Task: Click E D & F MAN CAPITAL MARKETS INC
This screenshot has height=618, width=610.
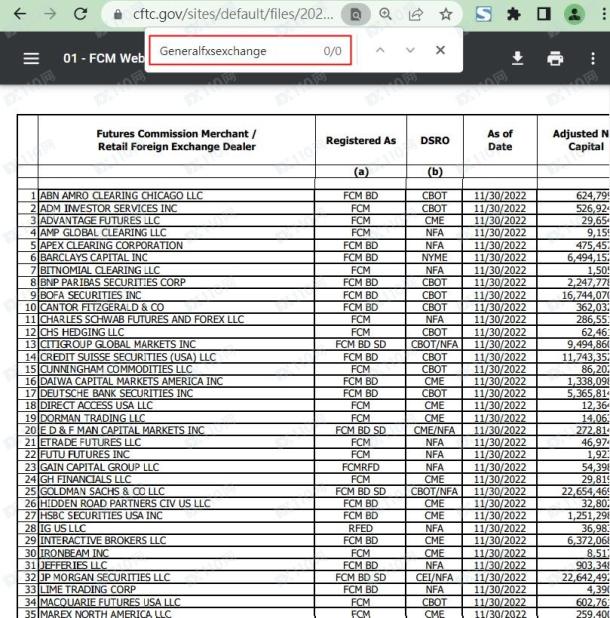Action: (x=122, y=430)
